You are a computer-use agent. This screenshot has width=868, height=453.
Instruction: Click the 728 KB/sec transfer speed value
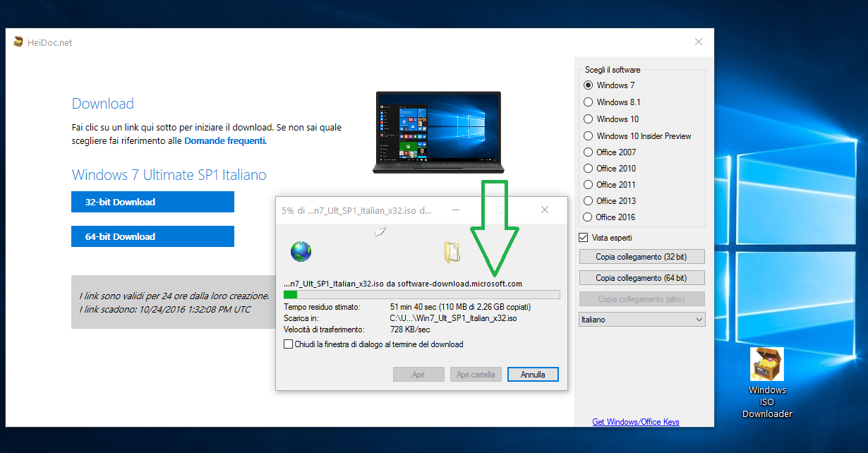click(410, 330)
